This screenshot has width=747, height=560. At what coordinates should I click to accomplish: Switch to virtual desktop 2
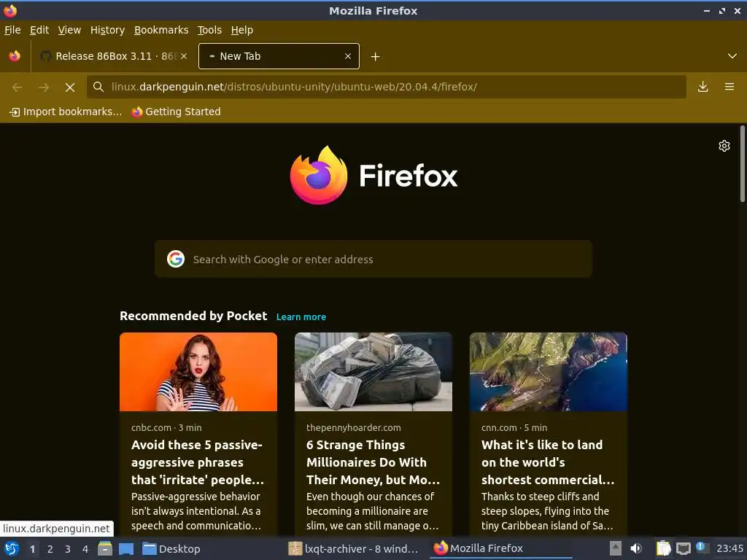click(x=50, y=549)
